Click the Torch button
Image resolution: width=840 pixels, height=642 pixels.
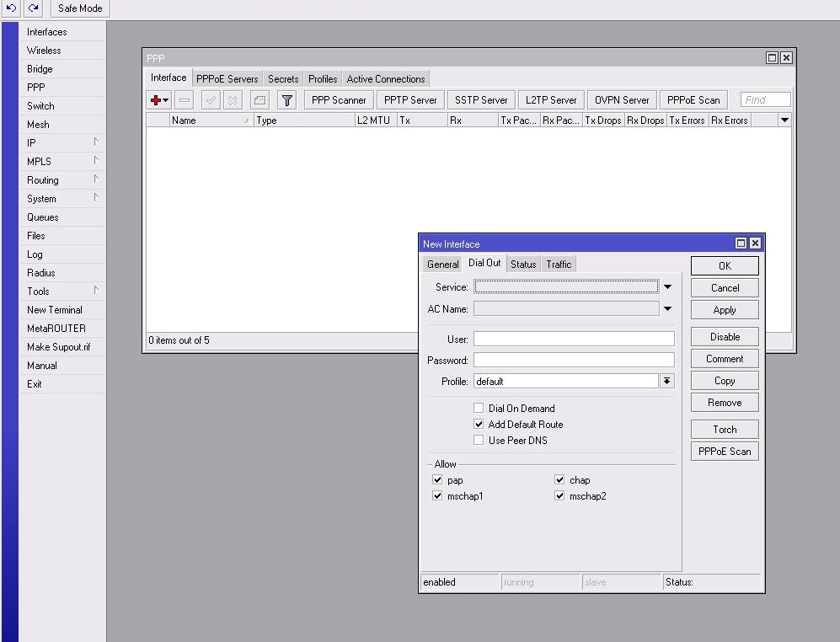coord(725,429)
